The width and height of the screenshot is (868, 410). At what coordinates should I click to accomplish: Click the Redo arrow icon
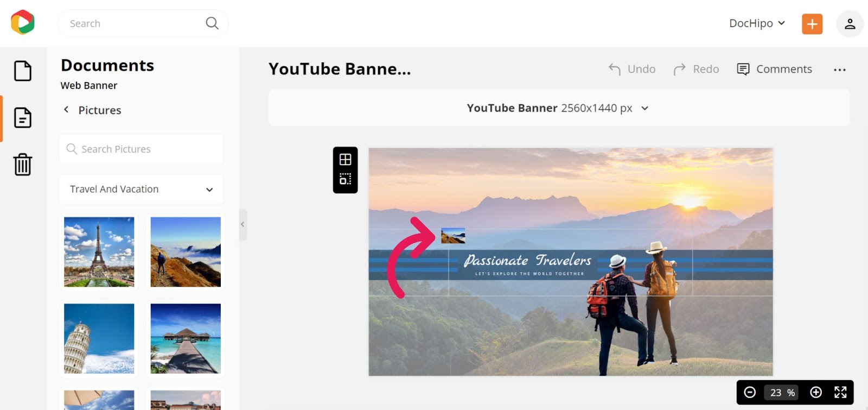[679, 69]
